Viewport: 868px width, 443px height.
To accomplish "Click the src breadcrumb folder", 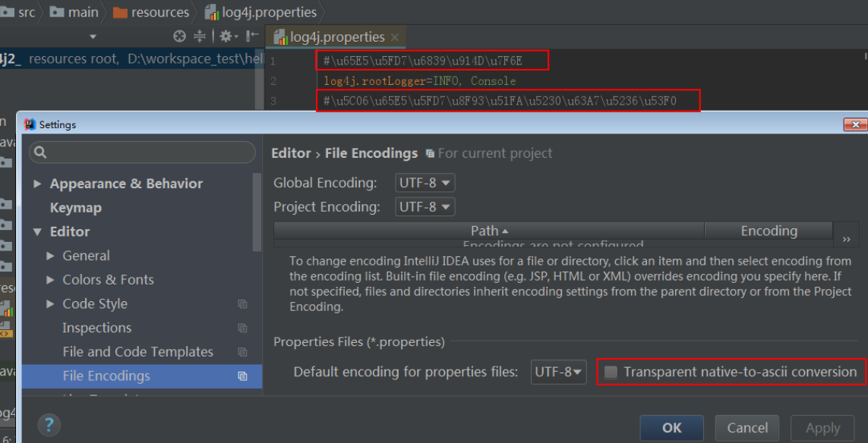I will coord(19,12).
